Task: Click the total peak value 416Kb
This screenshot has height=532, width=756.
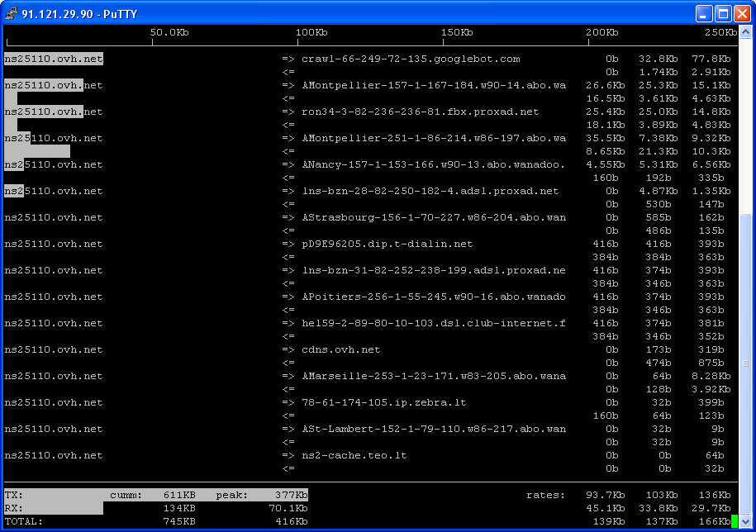Action: point(292,522)
